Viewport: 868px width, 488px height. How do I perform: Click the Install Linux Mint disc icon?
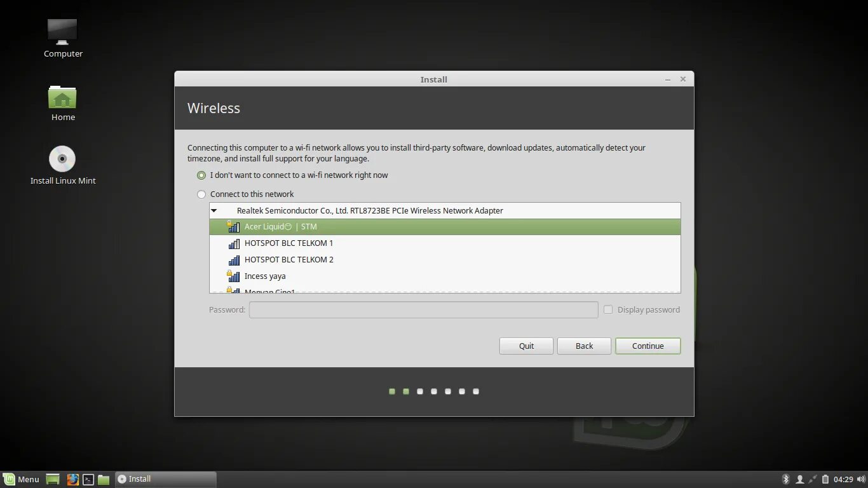coord(62,159)
